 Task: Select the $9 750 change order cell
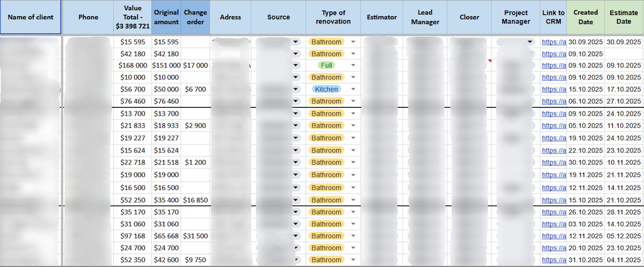[x=195, y=260]
